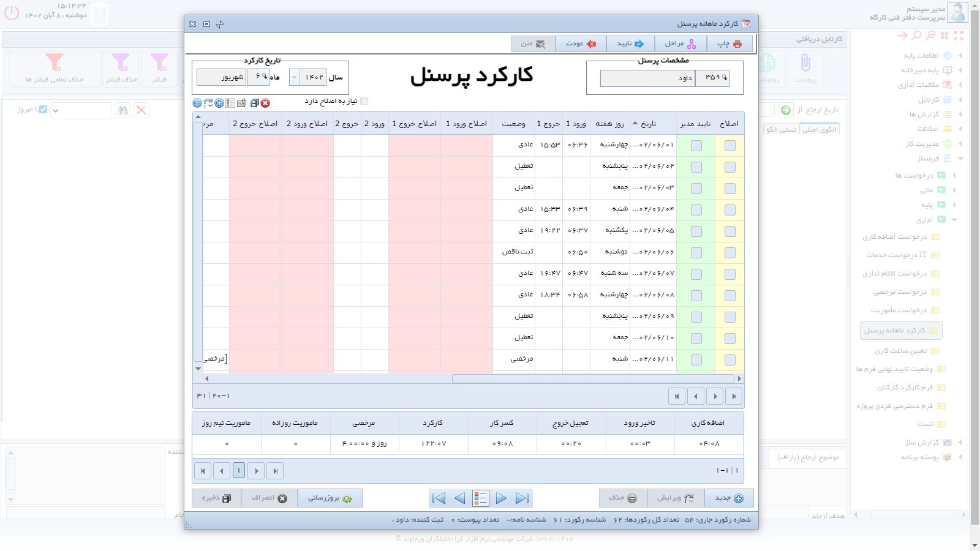Click the blue plus icon above the grid
The width and height of the screenshot is (980, 551).
[219, 103]
